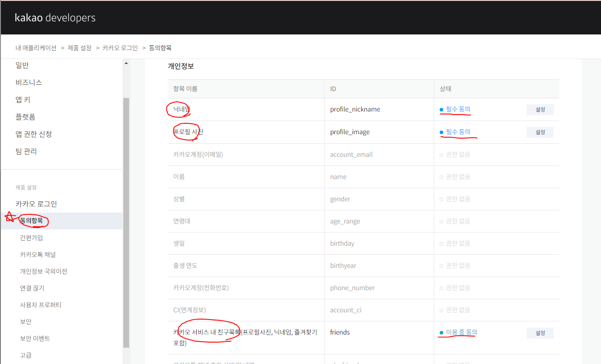Image resolution: width=601 pixels, height=364 pixels.
Task: Open 앱 권한 신청 sidebar item
Action: (34, 134)
